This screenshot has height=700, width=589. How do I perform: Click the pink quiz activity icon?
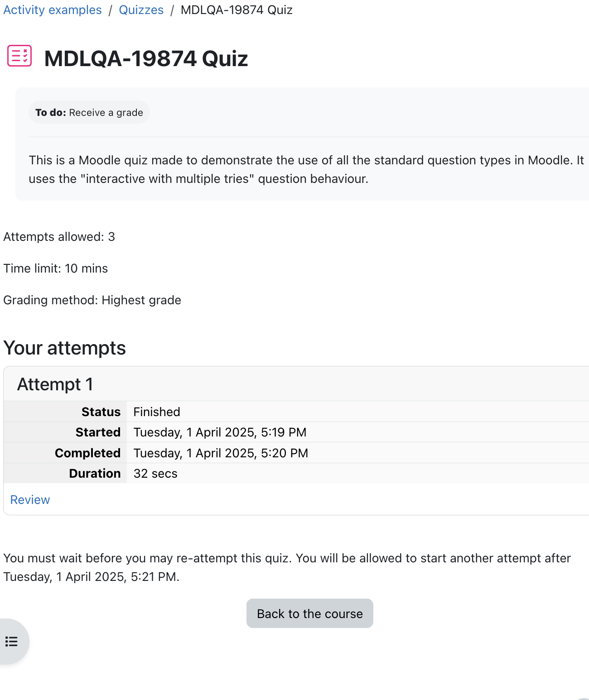19,56
